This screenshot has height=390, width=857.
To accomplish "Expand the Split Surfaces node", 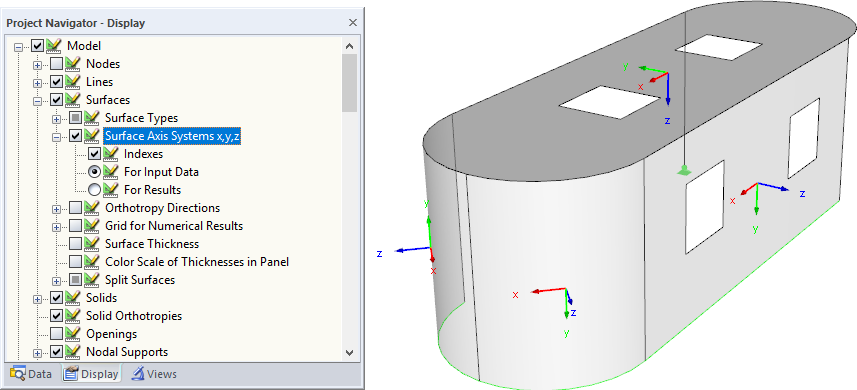I will (56, 282).
